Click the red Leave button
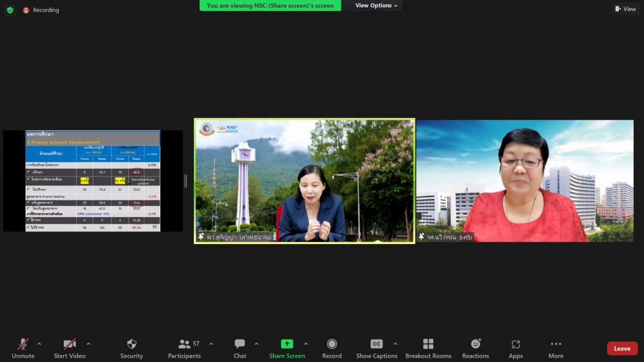 pyautogui.click(x=622, y=348)
